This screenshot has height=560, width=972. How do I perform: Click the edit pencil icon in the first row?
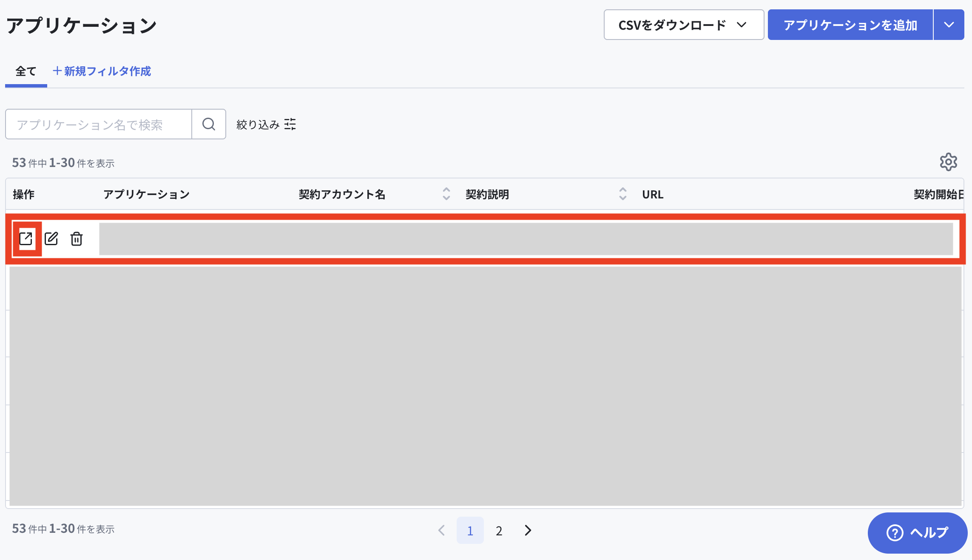tap(51, 239)
